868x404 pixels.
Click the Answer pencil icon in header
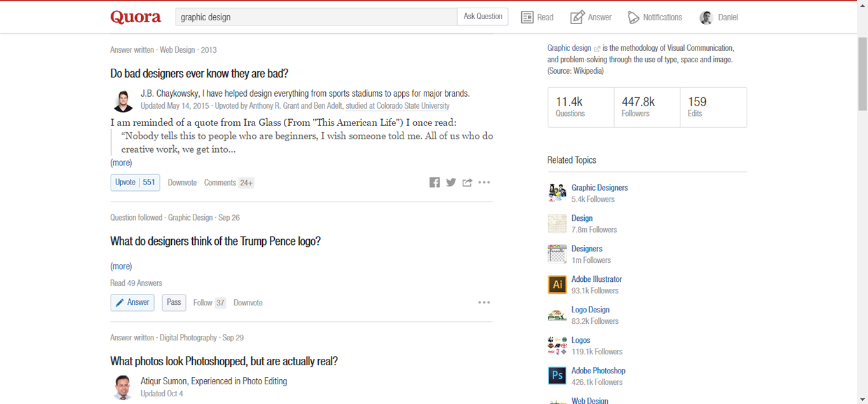577,17
